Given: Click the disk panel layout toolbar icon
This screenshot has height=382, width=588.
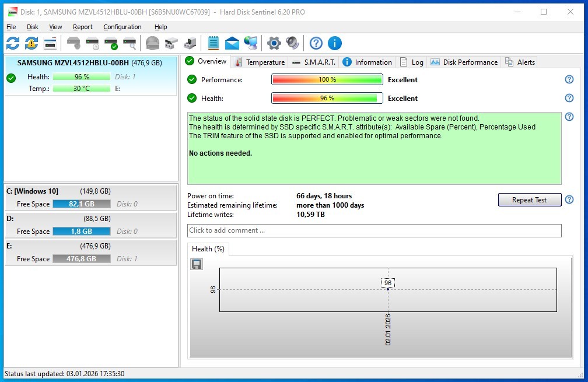Looking at the screenshot, I should (50, 43).
